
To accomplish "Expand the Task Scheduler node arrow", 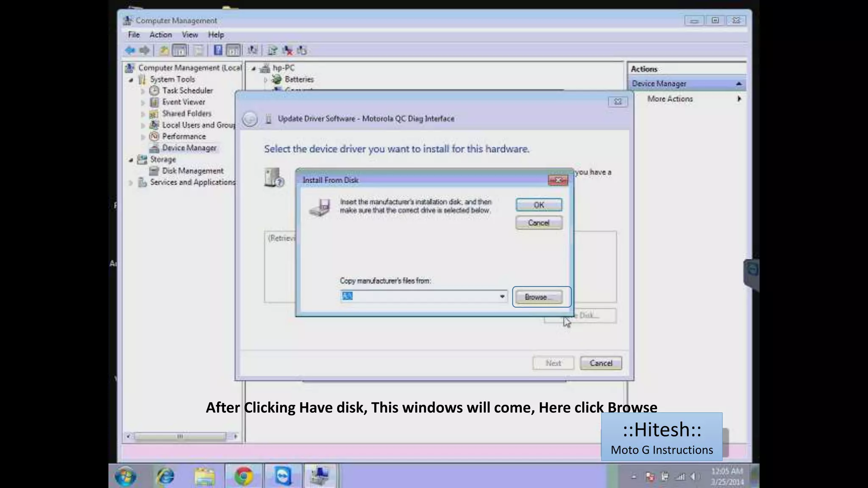I will tap(143, 91).
